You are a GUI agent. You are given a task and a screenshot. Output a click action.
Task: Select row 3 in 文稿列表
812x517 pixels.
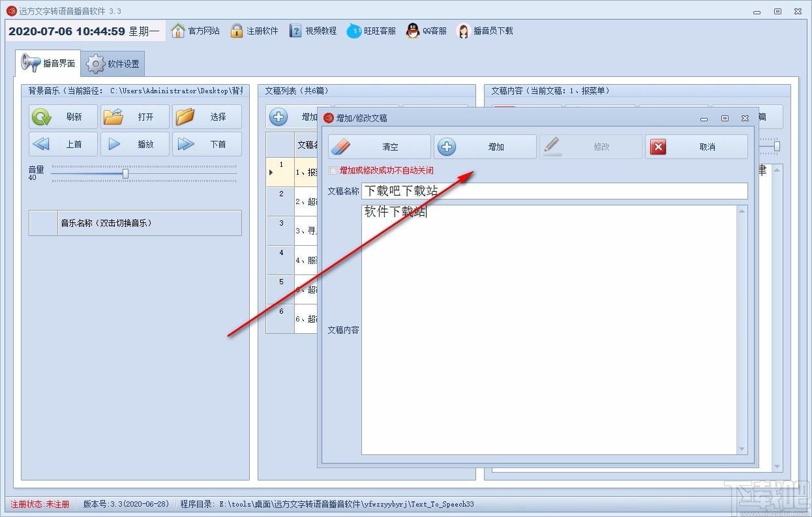pos(291,231)
